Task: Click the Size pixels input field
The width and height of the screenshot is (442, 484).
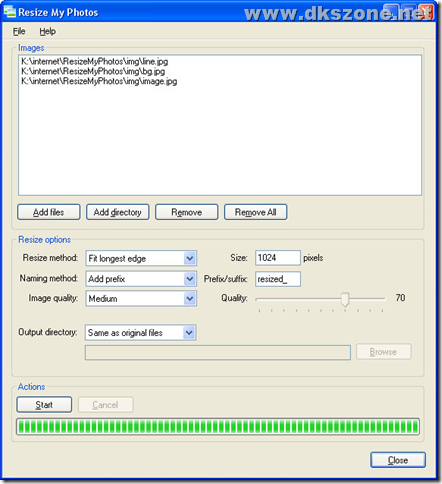Action: pos(278,258)
